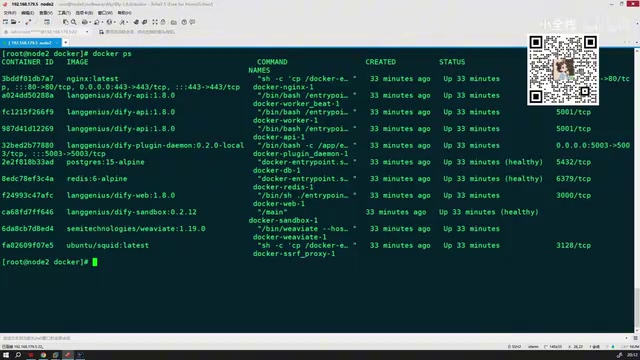Image resolution: width=640 pixels, height=360 pixels.
Task: Click container name docker-api-1
Action: coord(278,137)
